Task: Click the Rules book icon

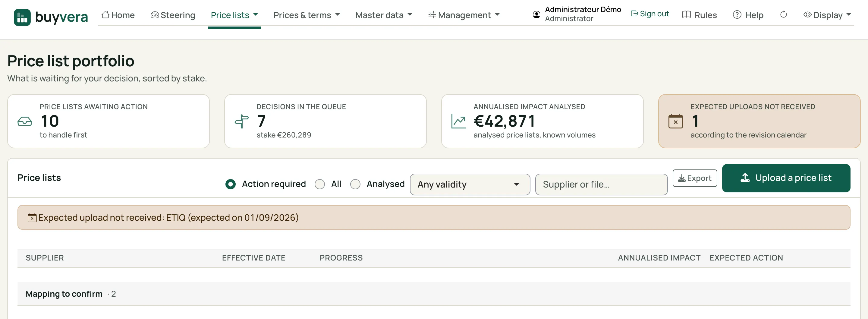Action: click(686, 14)
